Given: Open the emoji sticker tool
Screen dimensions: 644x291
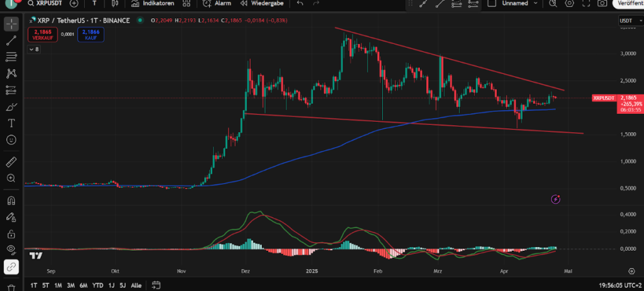Looking at the screenshot, I should click(x=11, y=139).
